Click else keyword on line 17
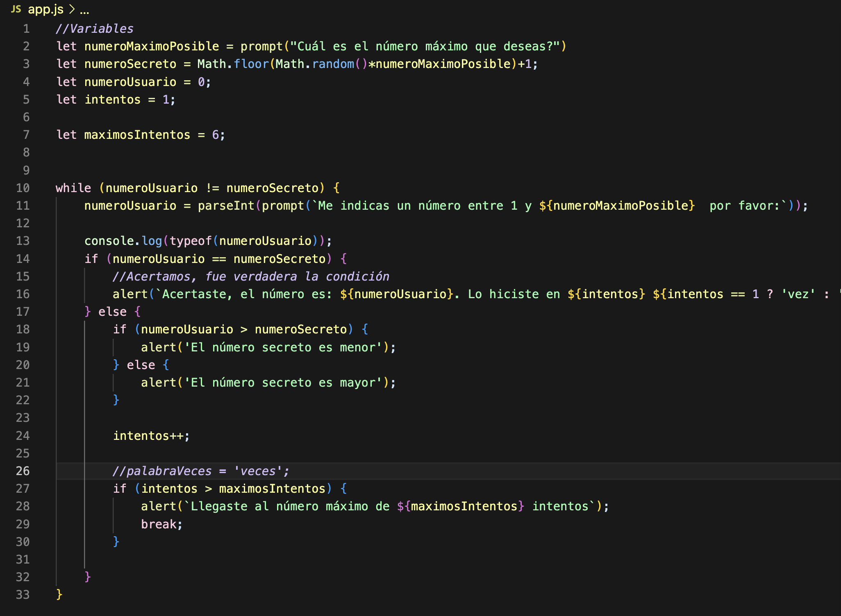841x616 pixels. point(112,312)
